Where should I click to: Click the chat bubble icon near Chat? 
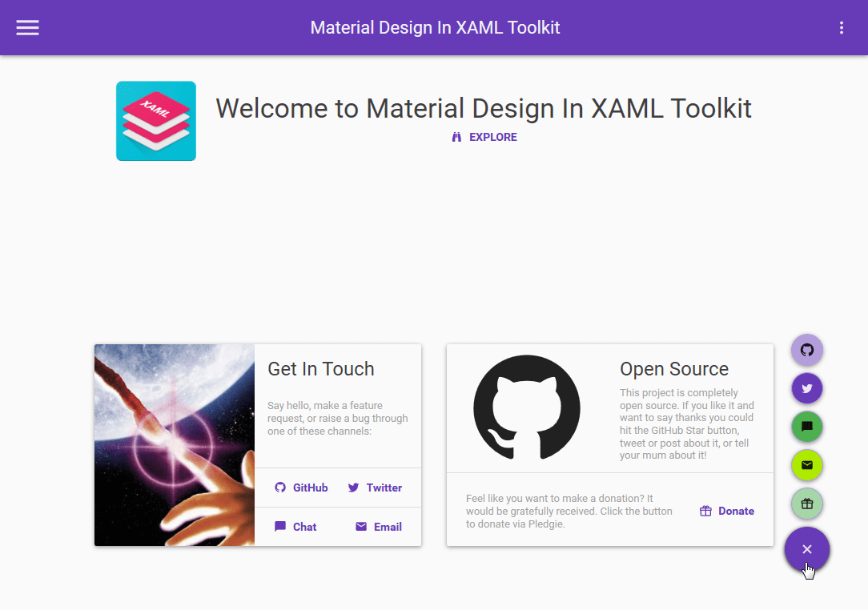click(x=282, y=526)
